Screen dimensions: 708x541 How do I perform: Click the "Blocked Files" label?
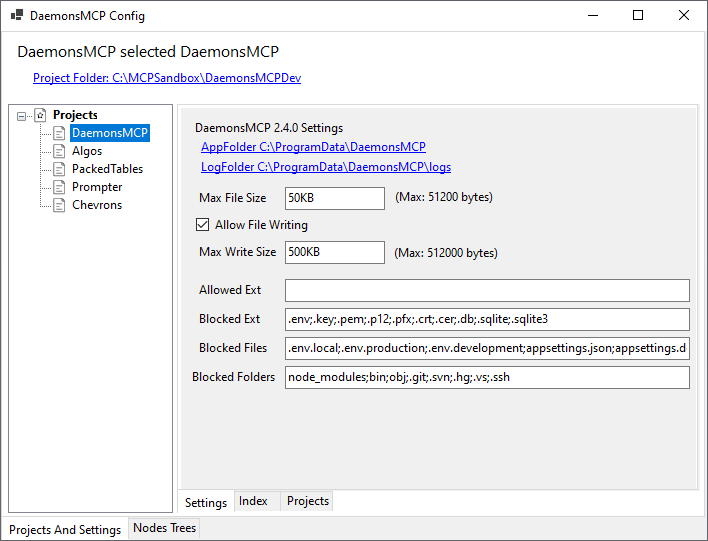233,348
